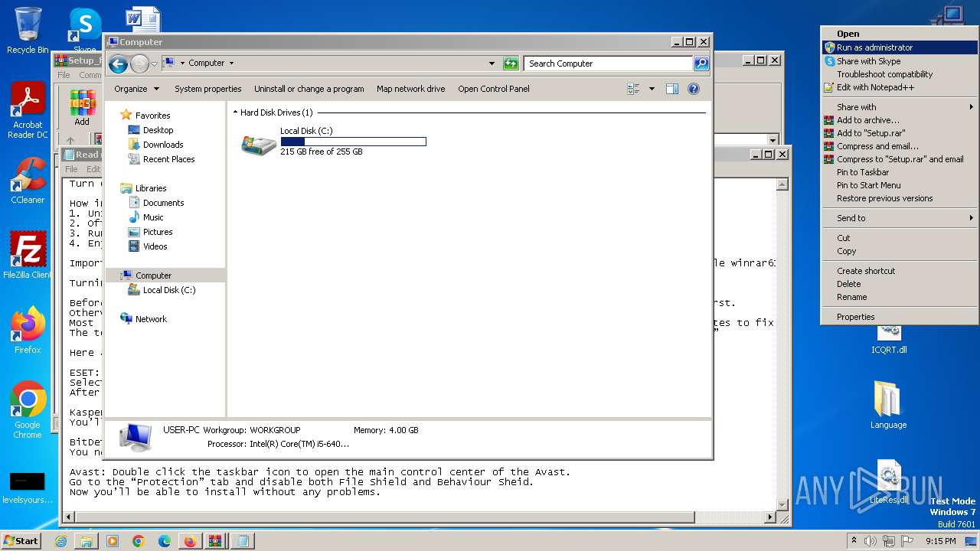The width and height of the screenshot is (980, 551).
Task: Click the Search Computer field
Action: point(609,64)
